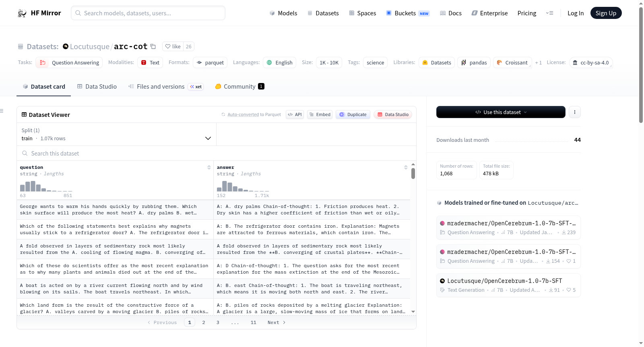Click Log In

pos(576,13)
